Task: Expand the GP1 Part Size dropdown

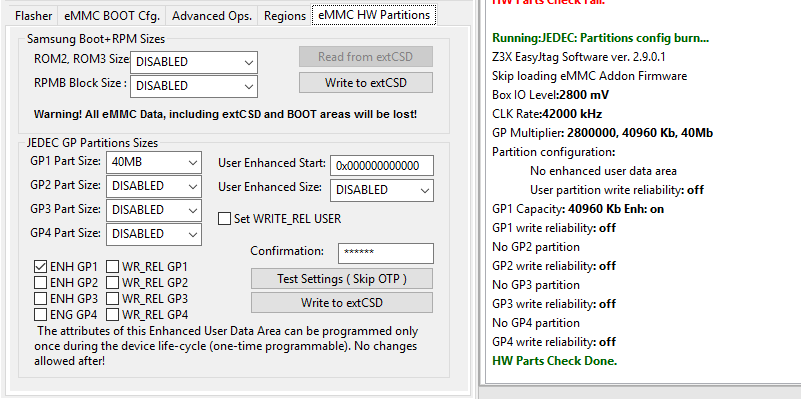Action: [154, 162]
